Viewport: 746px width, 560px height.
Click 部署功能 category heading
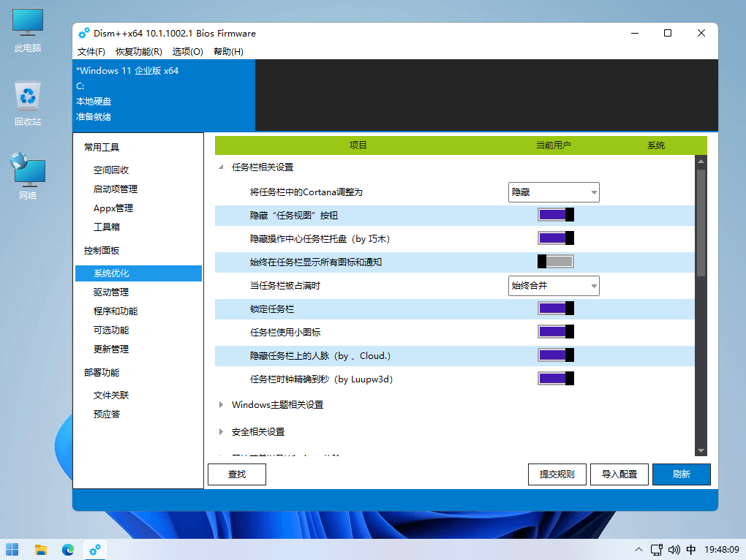(102, 373)
